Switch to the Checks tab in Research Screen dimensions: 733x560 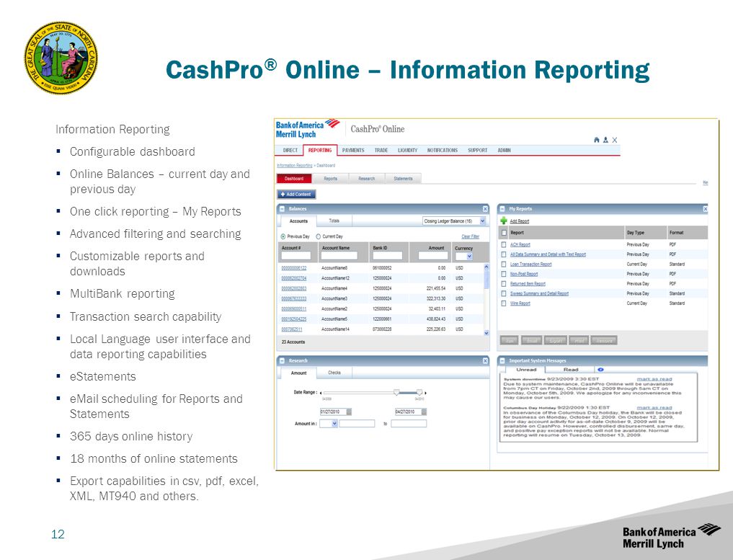(x=334, y=373)
